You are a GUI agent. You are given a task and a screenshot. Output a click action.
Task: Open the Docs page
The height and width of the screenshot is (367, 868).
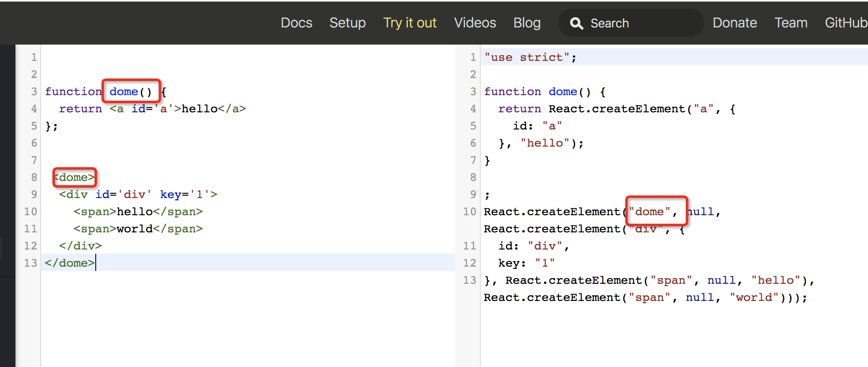297,23
